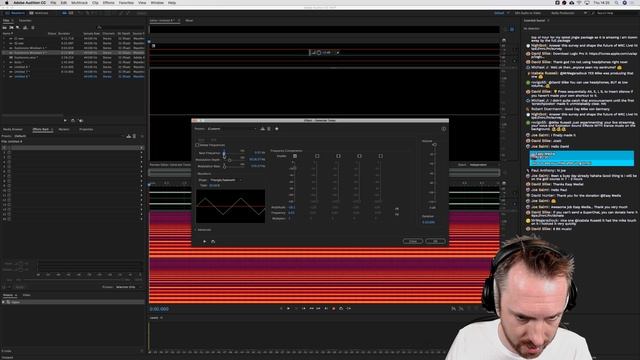Click the Modulation Depth slider handle
Image resolution: width=640 pixels, height=360 pixels.
(x=229, y=160)
